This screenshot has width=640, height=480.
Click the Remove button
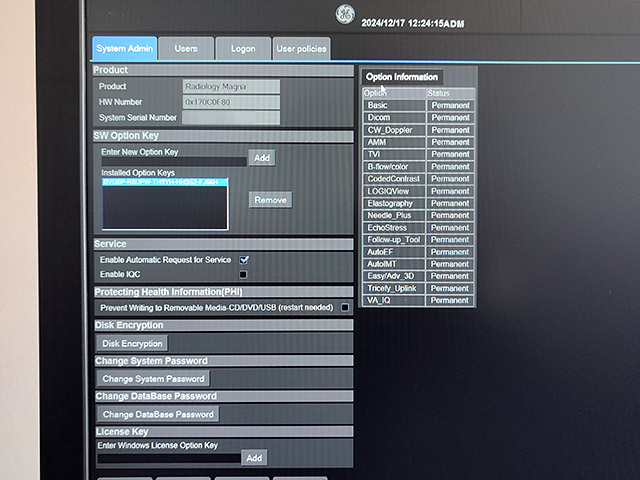pyautogui.click(x=271, y=200)
